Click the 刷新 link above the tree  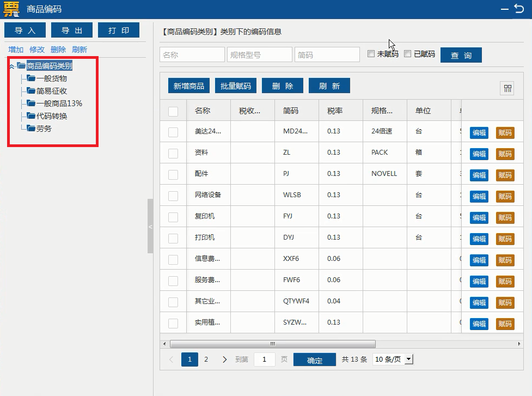pos(80,50)
